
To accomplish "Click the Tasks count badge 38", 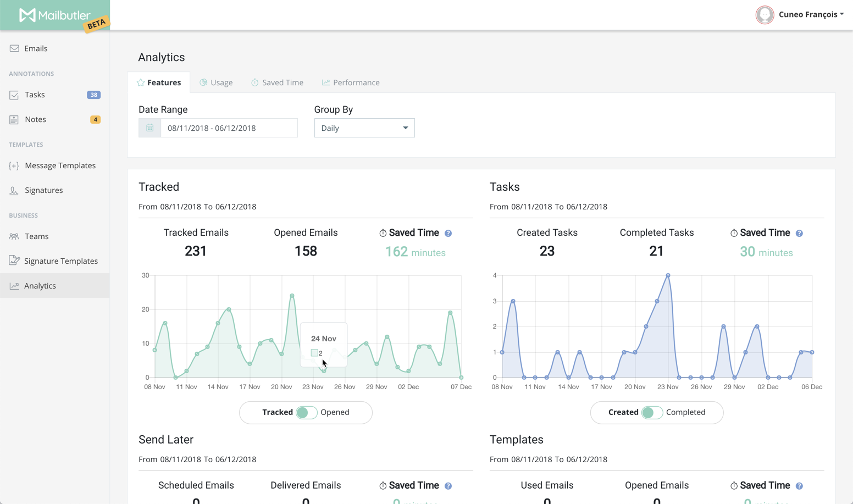I will 94,95.
